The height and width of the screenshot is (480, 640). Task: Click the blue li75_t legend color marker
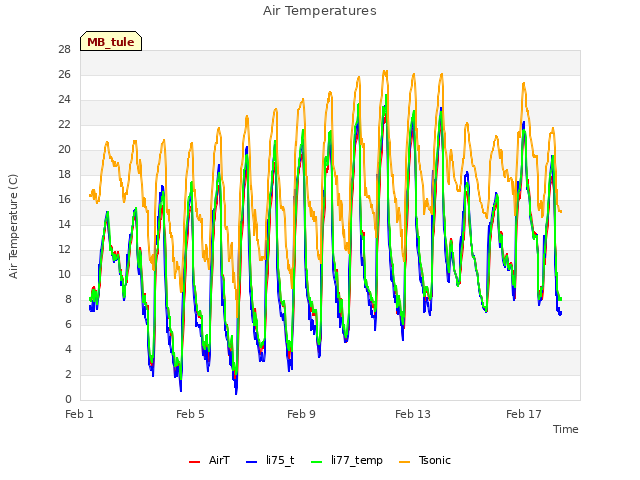coord(251,462)
